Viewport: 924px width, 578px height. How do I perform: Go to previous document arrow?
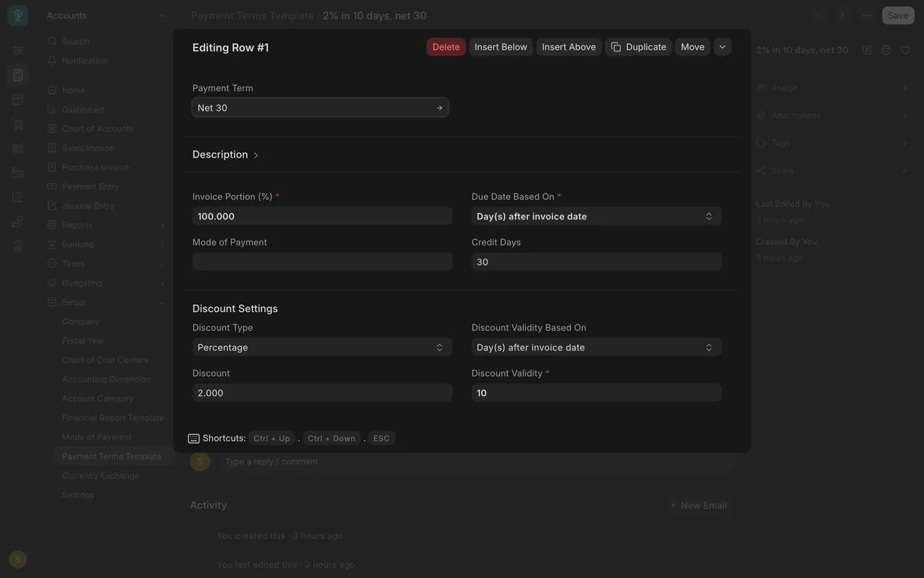point(818,15)
